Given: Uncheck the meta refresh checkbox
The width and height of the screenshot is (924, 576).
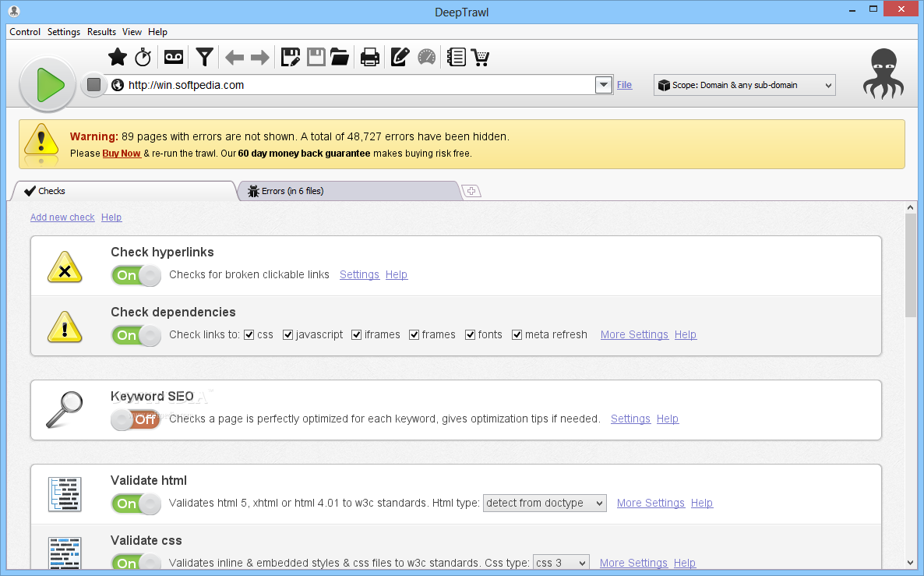Looking at the screenshot, I should pos(517,335).
